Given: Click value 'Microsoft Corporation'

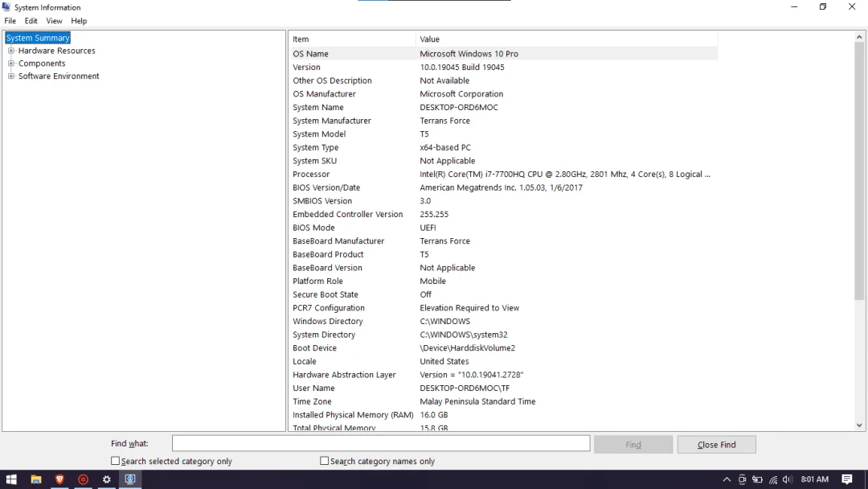Looking at the screenshot, I should (461, 94).
